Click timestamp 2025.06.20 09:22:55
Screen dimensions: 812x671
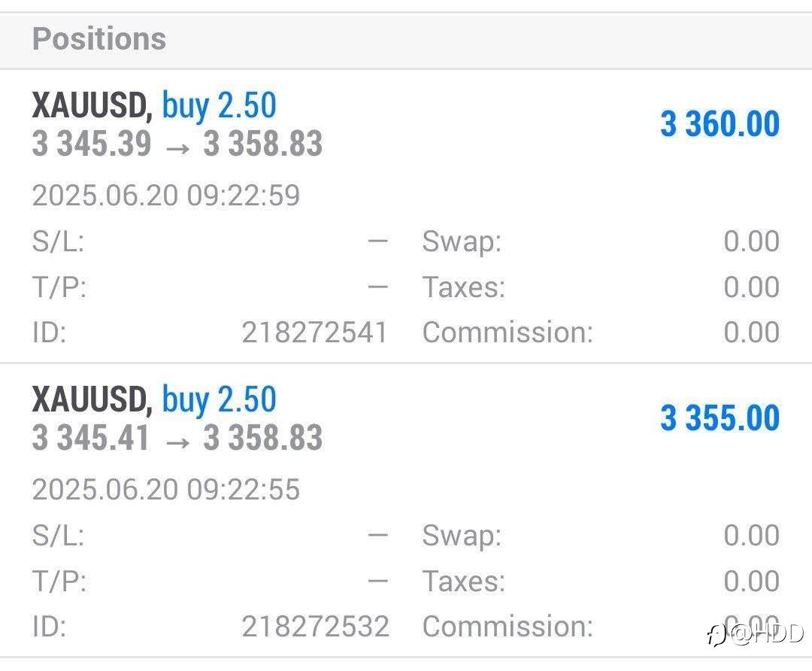pyautogui.click(x=165, y=489)
